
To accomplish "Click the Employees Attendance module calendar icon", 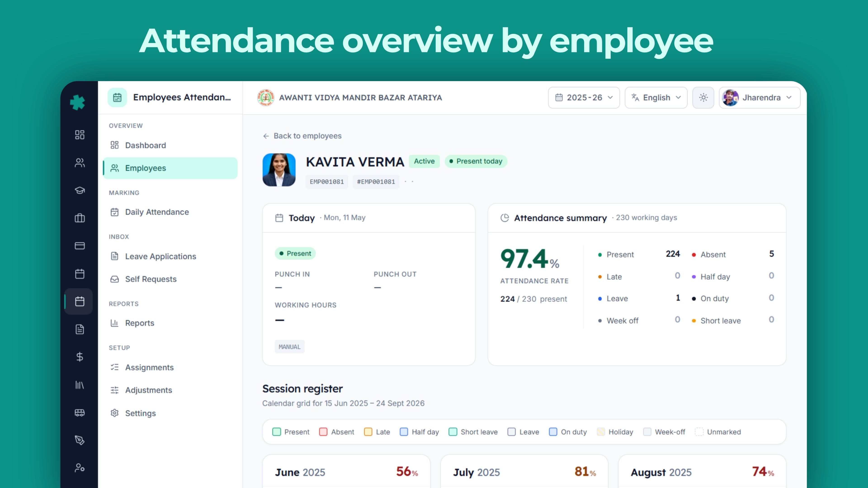I will [117, 98].
